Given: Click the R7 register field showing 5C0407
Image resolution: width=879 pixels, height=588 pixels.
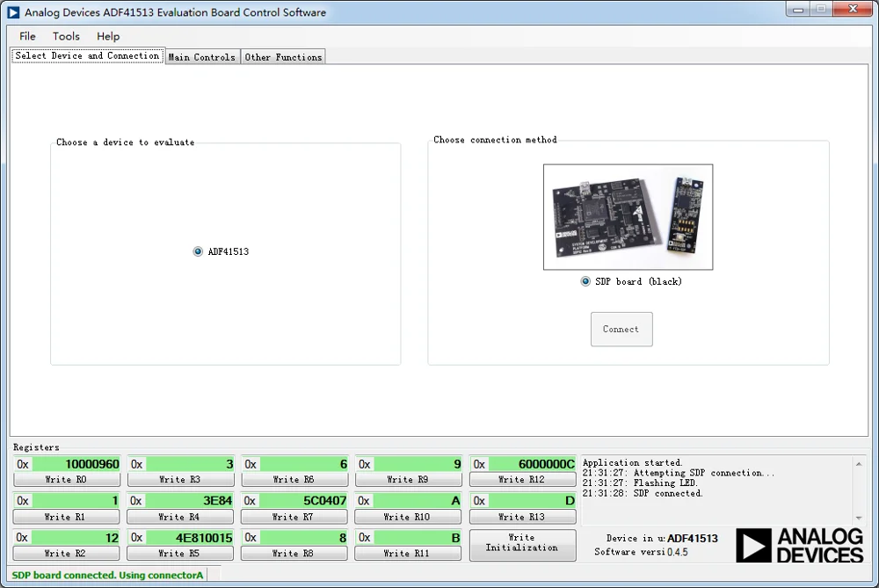Looking at the screenshot, I should [x=303, y=501].
